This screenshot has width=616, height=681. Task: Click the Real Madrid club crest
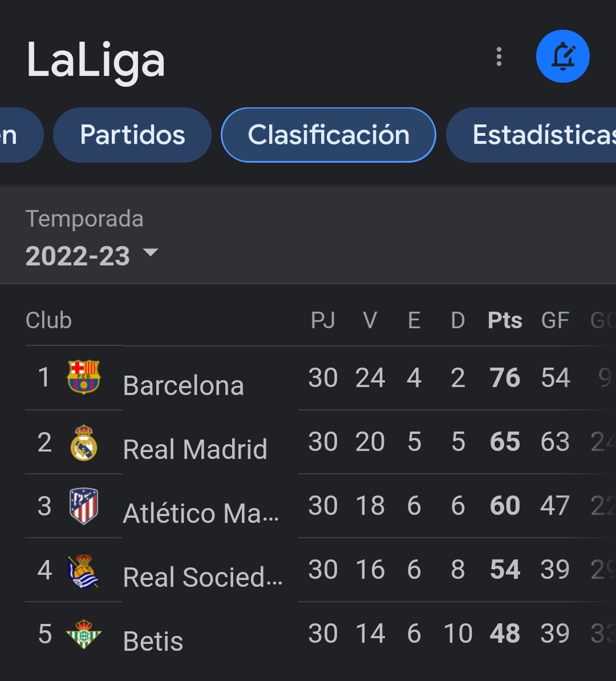coord(84,442)
